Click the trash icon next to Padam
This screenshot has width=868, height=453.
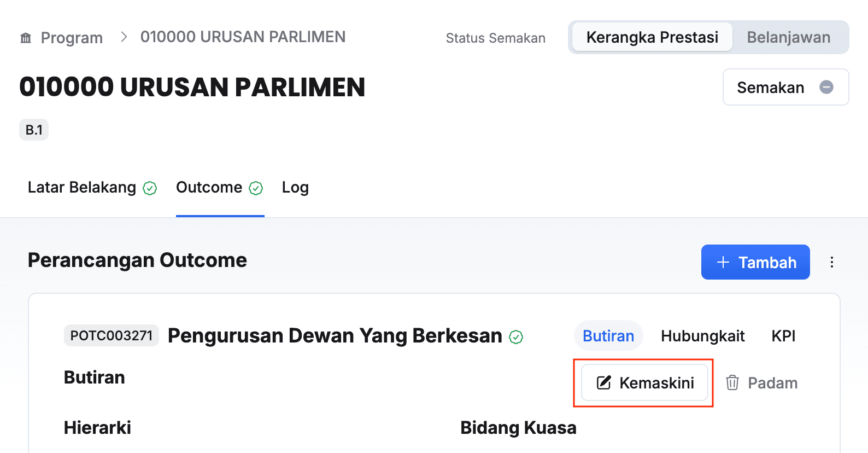[732, 382]
